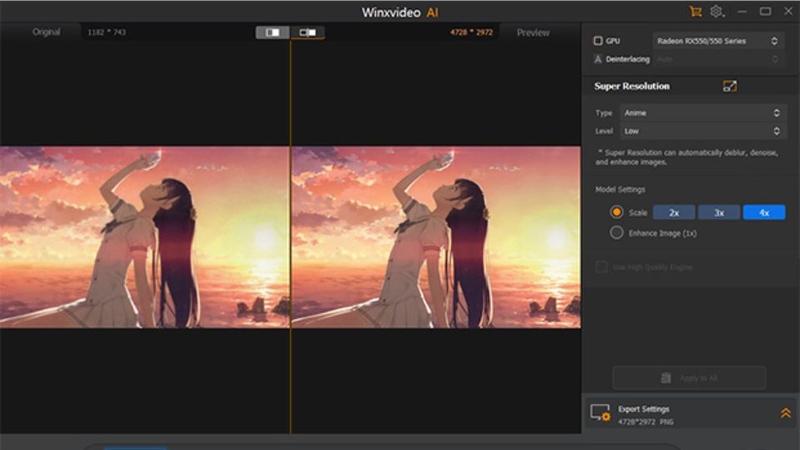Switch to the Preview tab
This screenshot has height=450, width=800.
[x=533, y=33]
